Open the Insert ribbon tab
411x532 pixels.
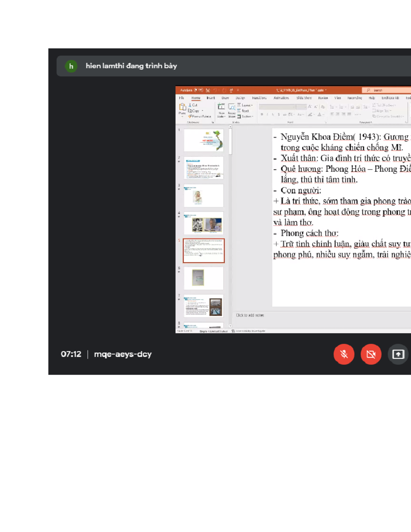[211, 98]
